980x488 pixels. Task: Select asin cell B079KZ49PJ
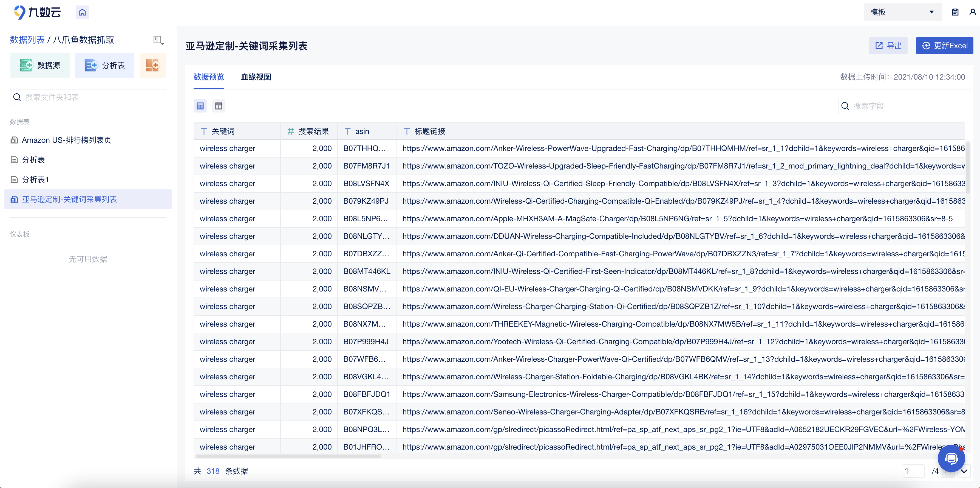(x=367, y=201)
